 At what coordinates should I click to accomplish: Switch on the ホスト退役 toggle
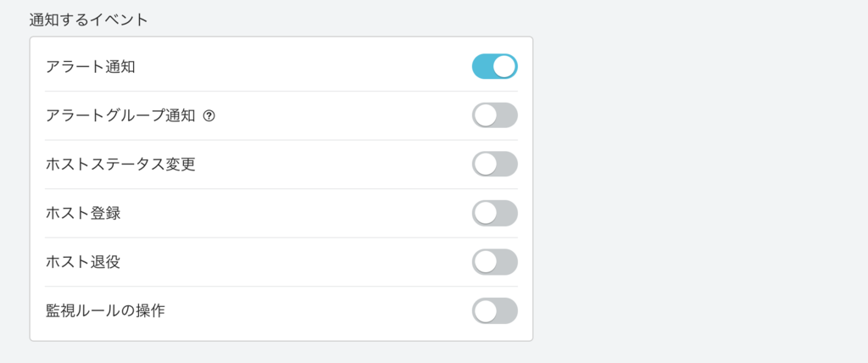494,261
